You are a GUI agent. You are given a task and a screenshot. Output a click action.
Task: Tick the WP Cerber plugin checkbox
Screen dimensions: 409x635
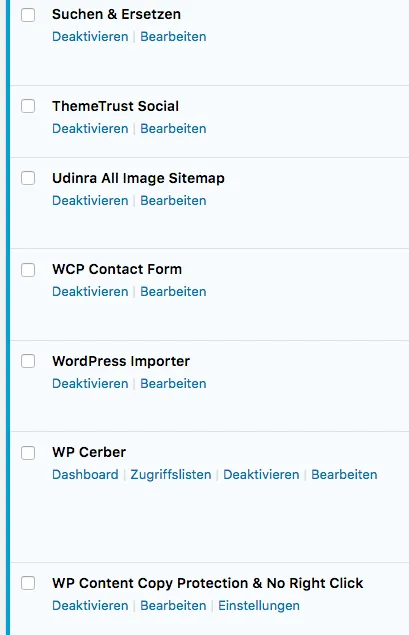click(28, 453)
